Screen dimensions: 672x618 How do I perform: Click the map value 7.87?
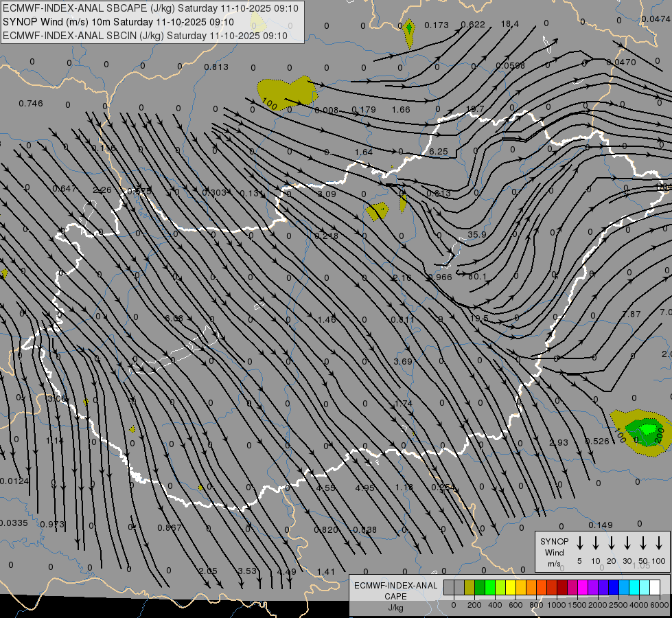tap(632, 314)
